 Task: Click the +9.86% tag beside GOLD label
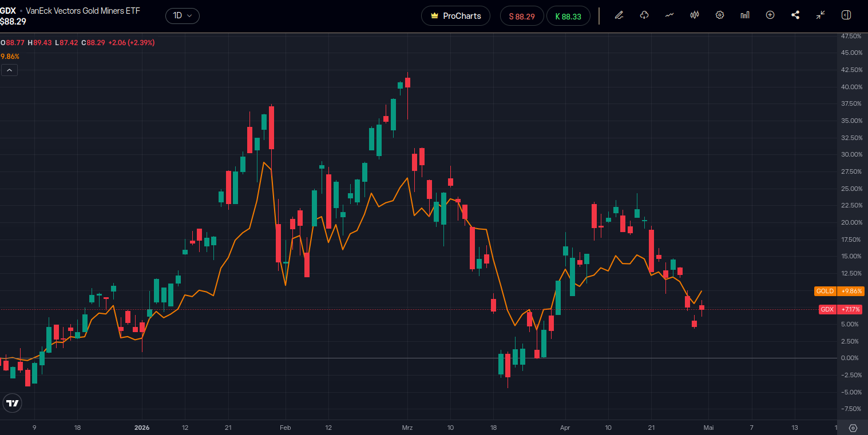(x=850, y=291)
